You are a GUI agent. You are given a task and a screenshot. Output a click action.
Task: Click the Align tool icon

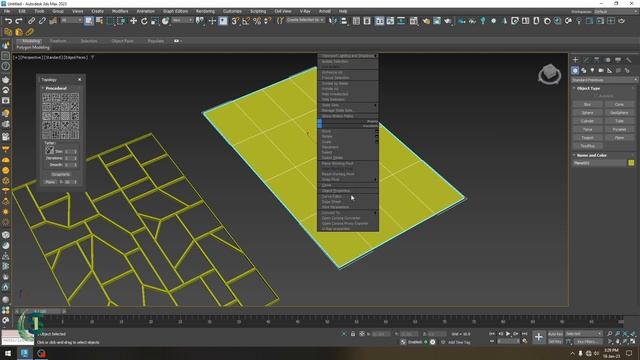pyautogui.click(x=344, y=21)
